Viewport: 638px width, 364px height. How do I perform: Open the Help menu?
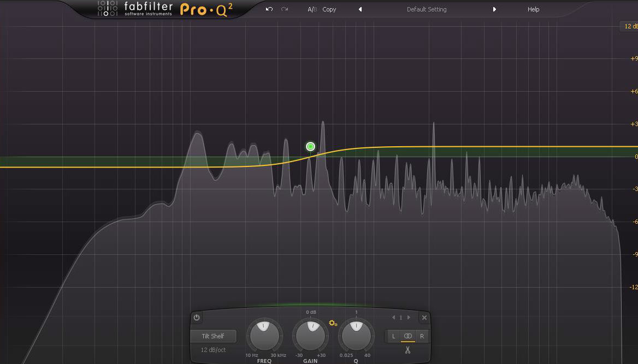pos(534,9)
